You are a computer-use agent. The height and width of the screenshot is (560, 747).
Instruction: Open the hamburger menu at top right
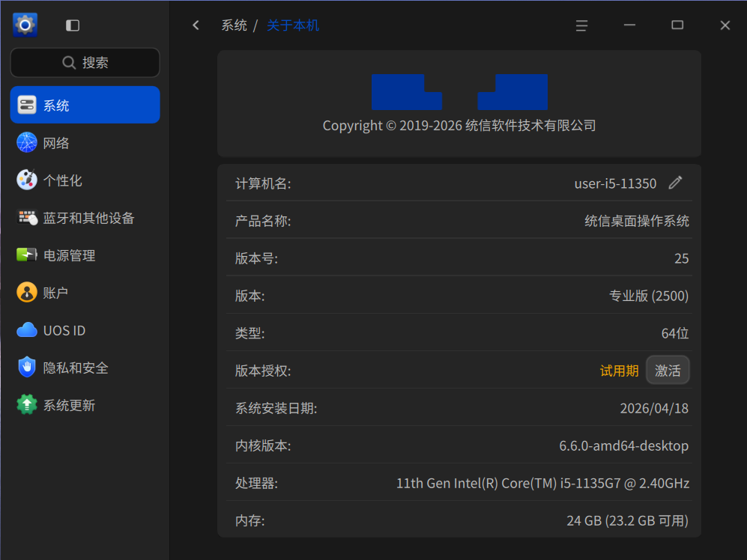tap(581, 25)
